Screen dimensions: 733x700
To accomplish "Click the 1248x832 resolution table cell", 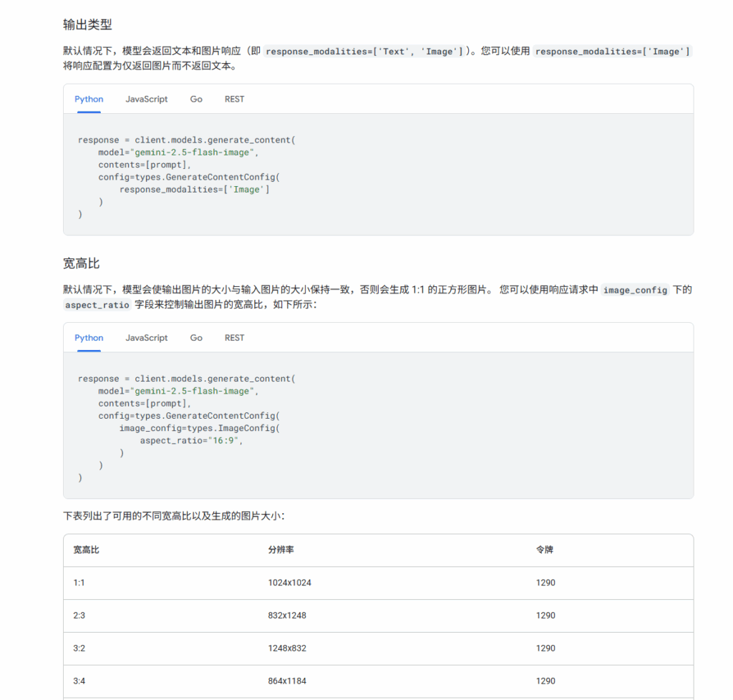I will pyautogui.click(x=287, y=648).
